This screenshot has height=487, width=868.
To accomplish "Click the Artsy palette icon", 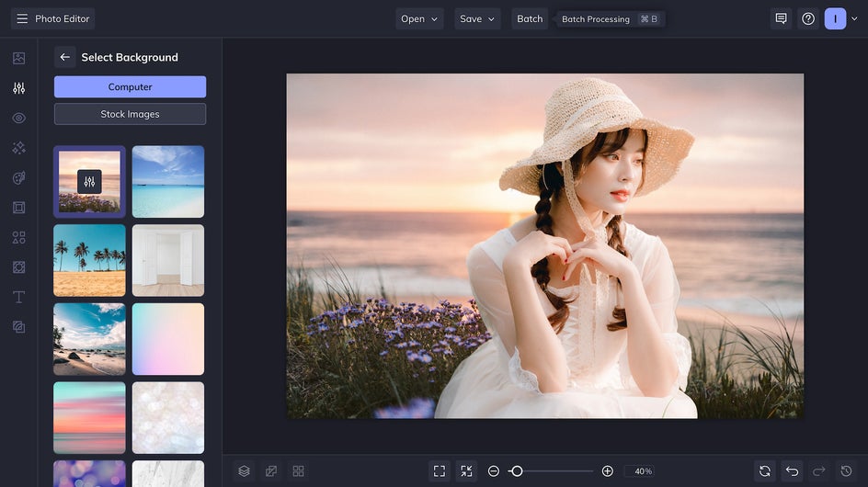I will coord(18,177).
